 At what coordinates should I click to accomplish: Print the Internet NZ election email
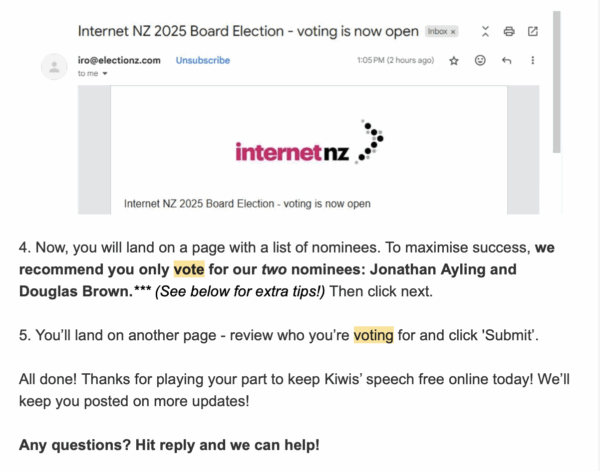509,31
